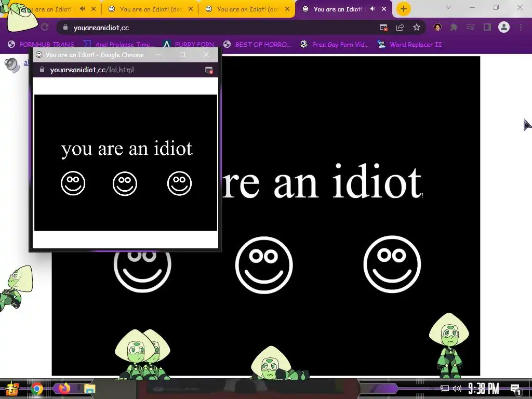Click the 'you are an idiot' text in the popup

coord(127,149)
